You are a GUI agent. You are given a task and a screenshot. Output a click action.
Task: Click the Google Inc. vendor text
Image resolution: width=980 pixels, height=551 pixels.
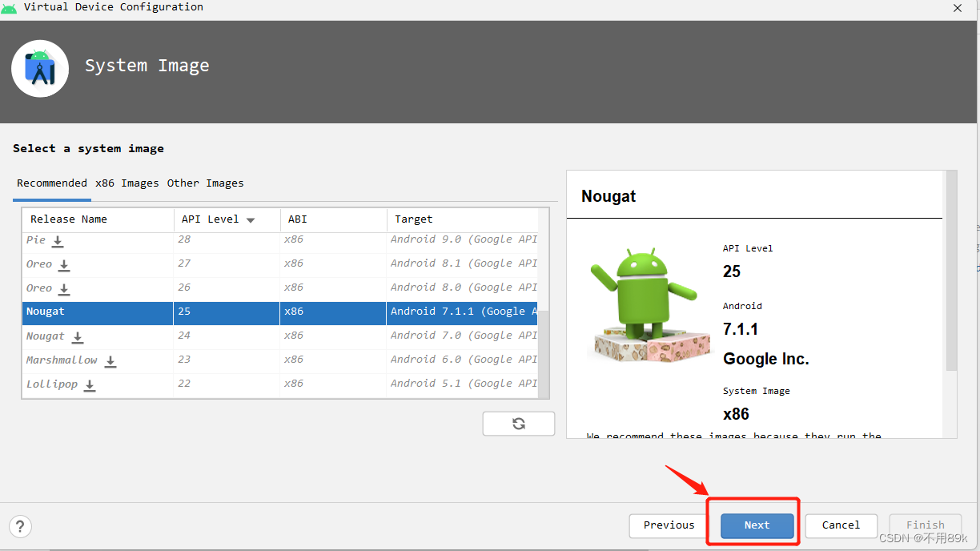[x=766, y=360]
